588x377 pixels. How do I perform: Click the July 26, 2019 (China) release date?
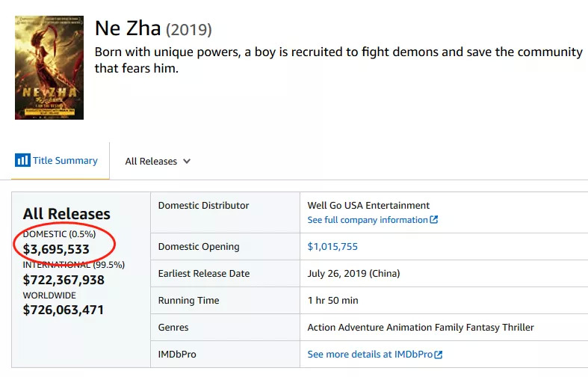(353, 274)
